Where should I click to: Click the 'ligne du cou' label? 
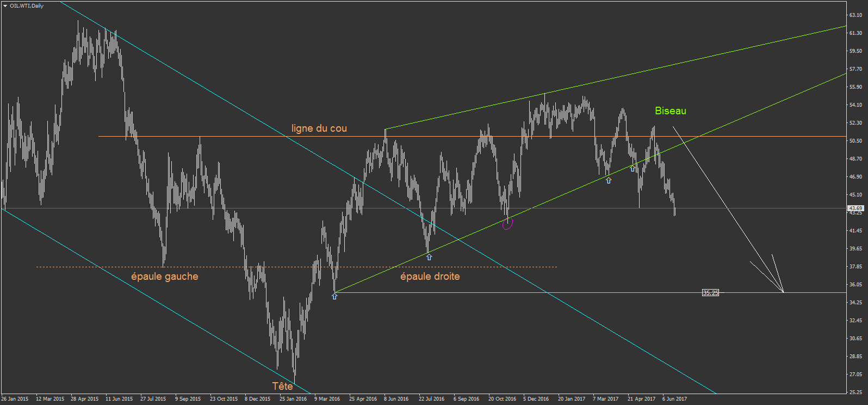(x=319, y=128)
